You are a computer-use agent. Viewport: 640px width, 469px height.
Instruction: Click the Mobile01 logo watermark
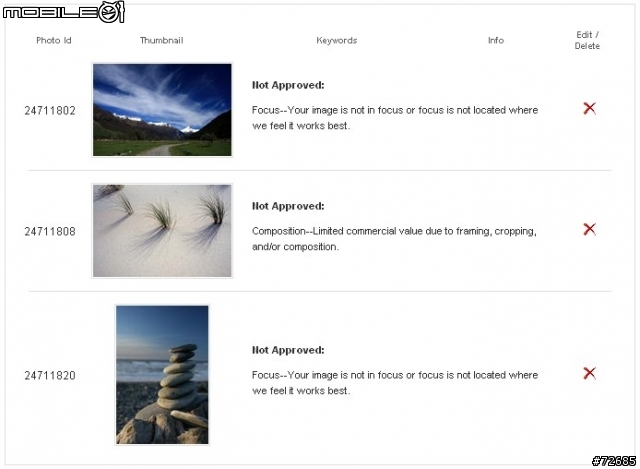[63, 12]
